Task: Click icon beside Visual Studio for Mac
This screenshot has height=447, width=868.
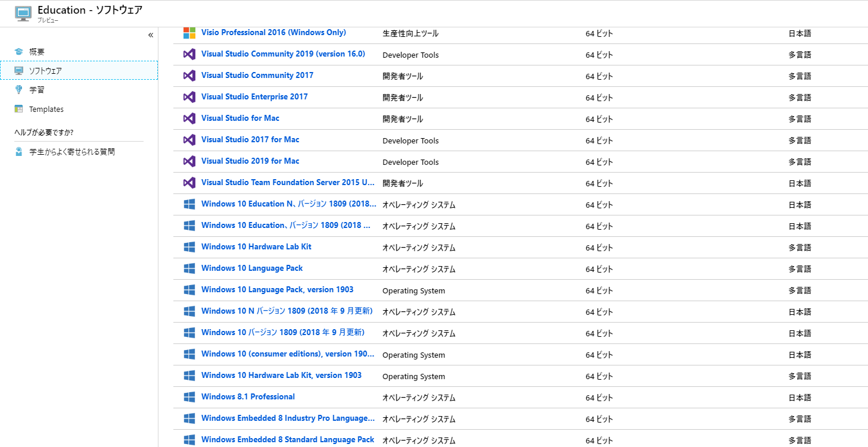Action: (189, 118)
